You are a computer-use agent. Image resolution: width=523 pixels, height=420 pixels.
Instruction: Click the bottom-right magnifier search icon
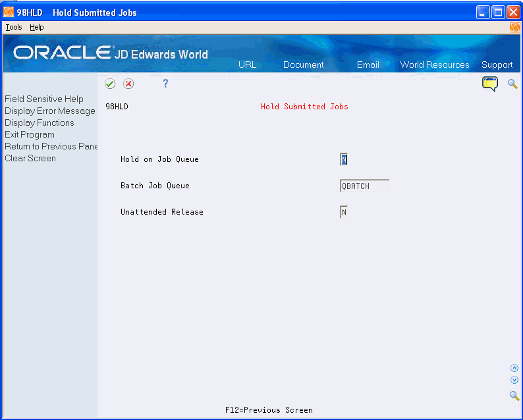click(x=514, y=396)
